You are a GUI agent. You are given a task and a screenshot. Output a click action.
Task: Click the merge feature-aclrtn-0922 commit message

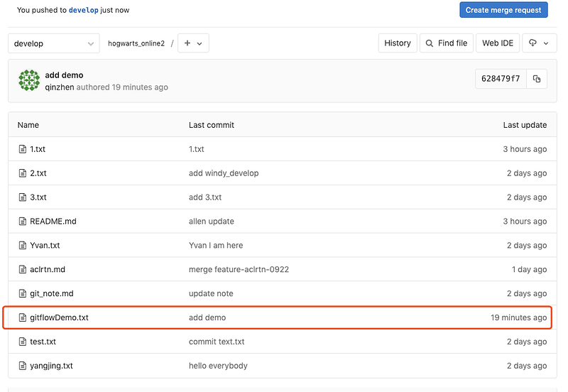[239, 270]
